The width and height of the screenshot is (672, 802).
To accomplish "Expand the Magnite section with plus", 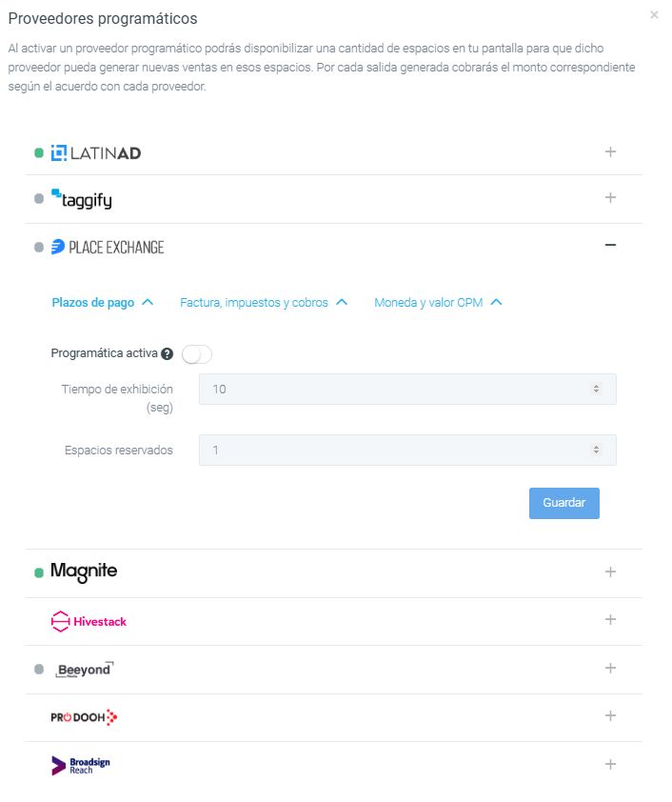I will (610, 571).
